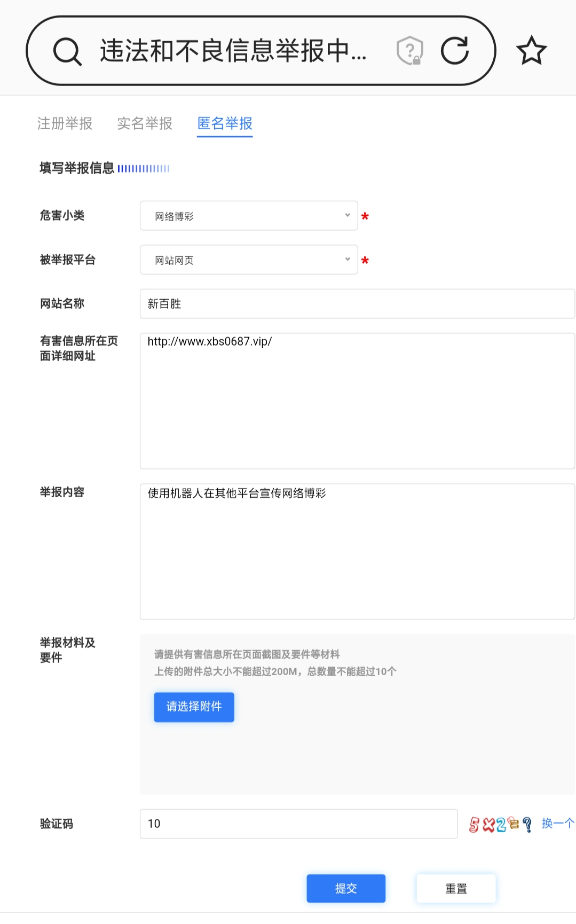Screen dimensions: 576x924
Task: Click the 验证码 input field
Action: [x=298, y=824]
